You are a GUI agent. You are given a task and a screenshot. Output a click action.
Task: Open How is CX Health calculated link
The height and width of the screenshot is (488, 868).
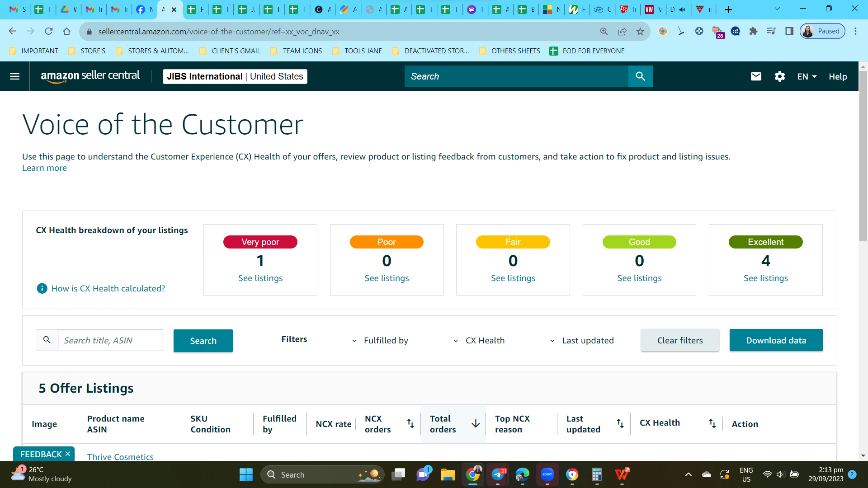tap(108, 288)
